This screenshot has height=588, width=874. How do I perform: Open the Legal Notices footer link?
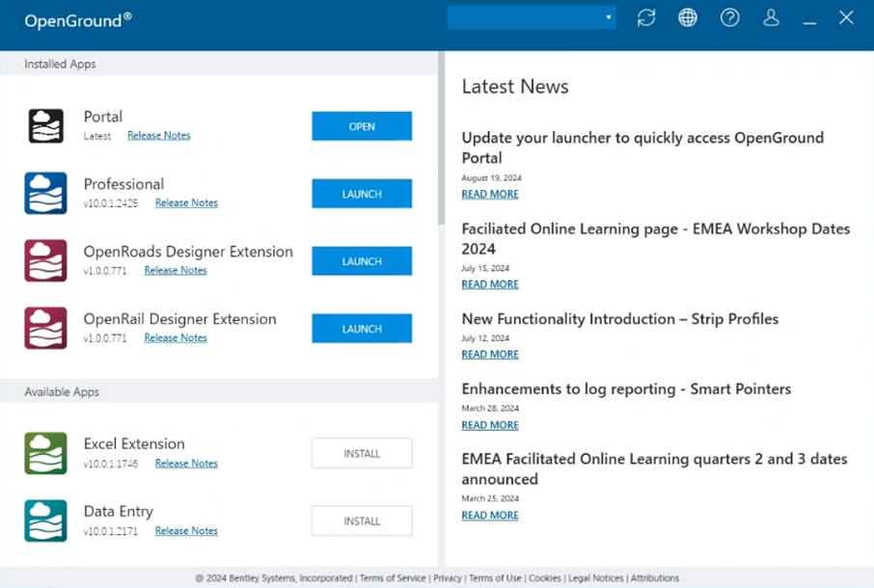coord(596,578)
